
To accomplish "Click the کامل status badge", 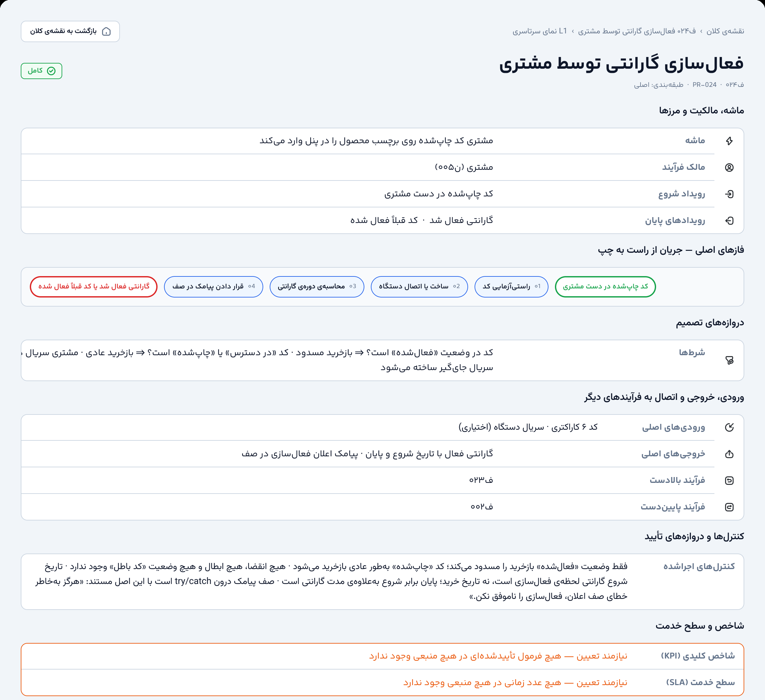I will tap(41, 71).
